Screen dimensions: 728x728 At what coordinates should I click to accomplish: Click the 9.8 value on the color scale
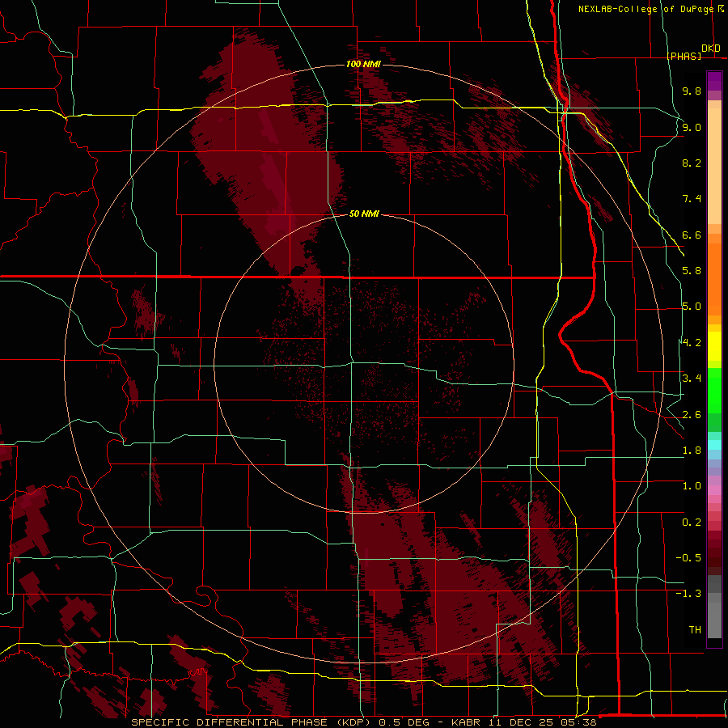(692, 91)
